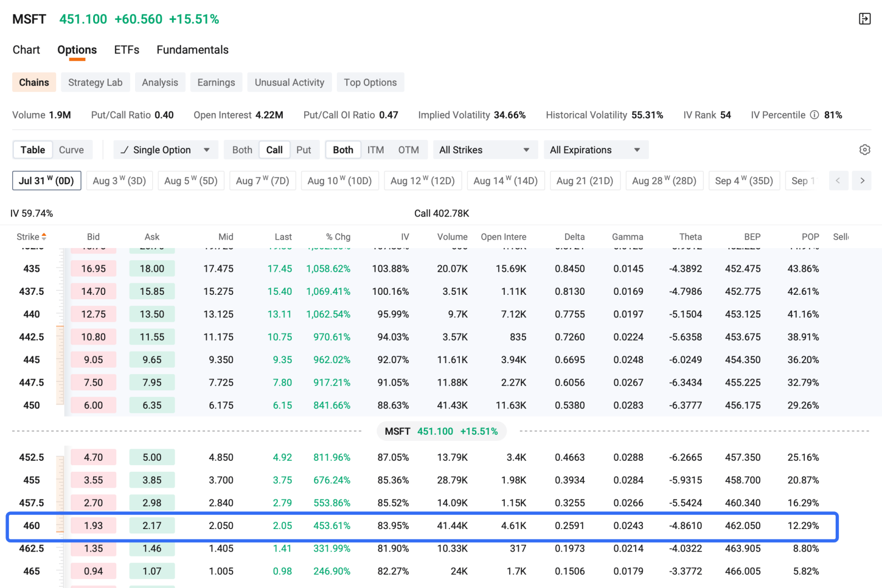Select Put options only
This screenshot has height=588, width=882.
[x=304, y=150]
